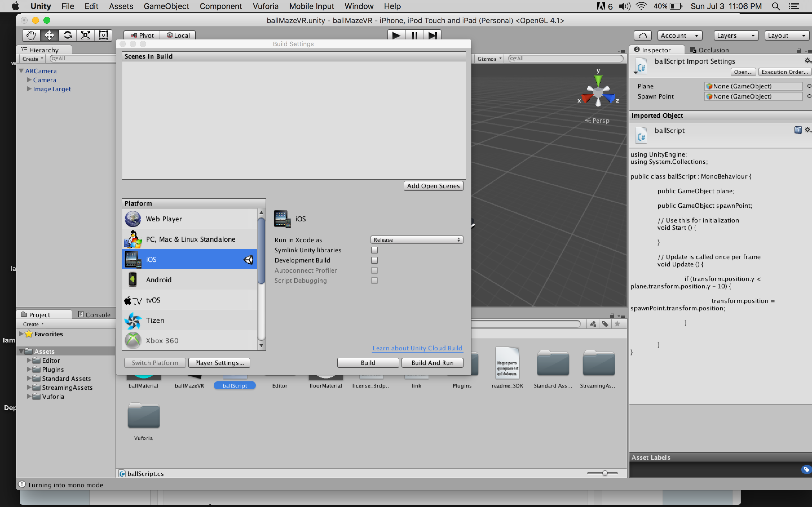The width and height of the screenshot is (812, 507).
Task: Open the Layout dropdown
Action: point(787,35)
